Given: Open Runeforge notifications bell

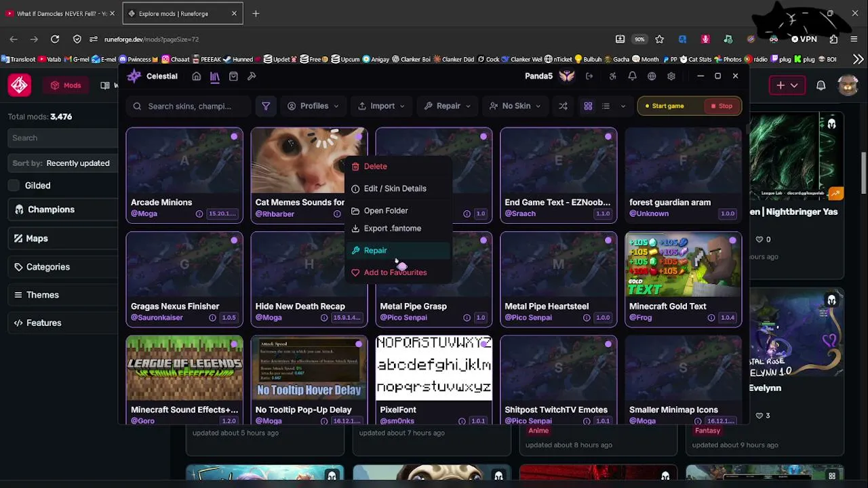Looking at the screenshot, I should 821,85.
